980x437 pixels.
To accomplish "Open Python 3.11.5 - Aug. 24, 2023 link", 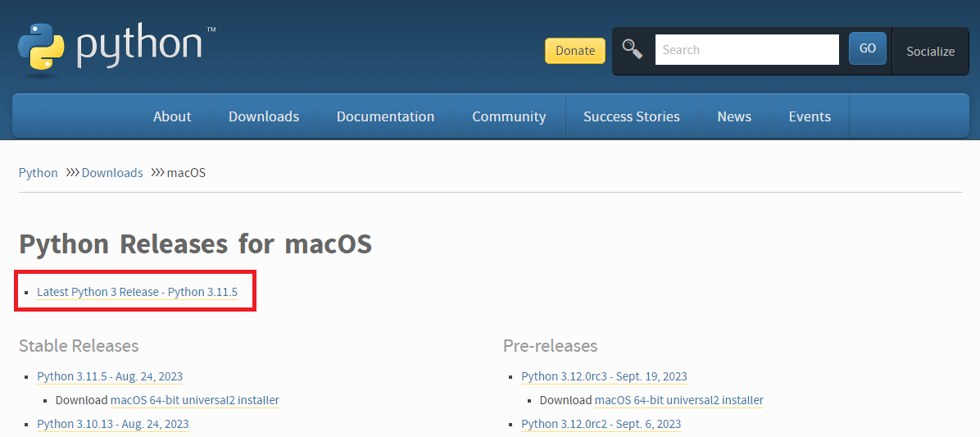I will [110, 376].
